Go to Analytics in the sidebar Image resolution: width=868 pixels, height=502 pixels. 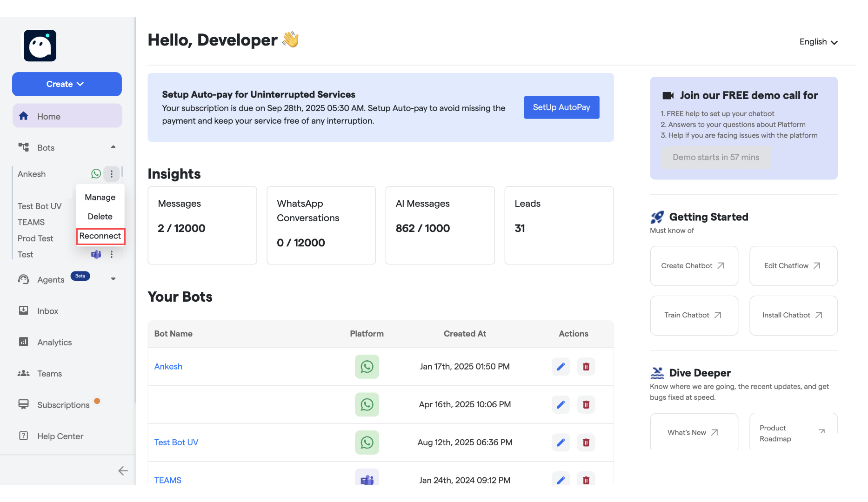pyautogui.click(x=54, y=343)
